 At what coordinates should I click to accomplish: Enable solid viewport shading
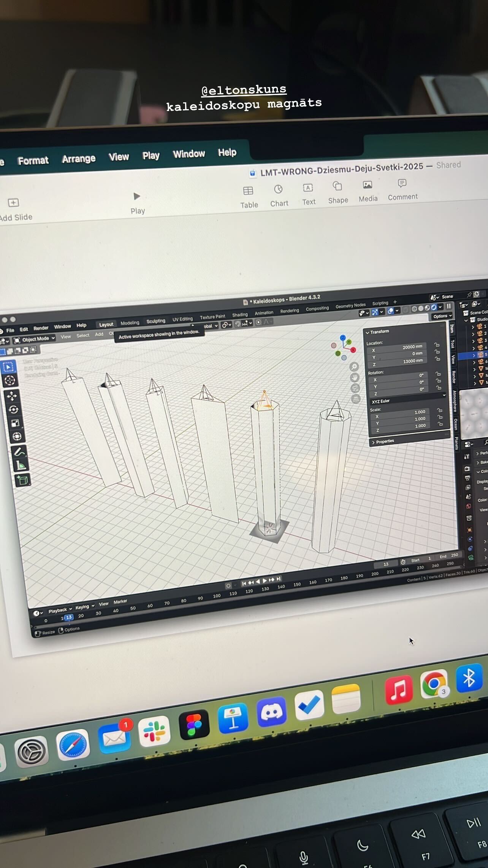(x=421, y=308)
